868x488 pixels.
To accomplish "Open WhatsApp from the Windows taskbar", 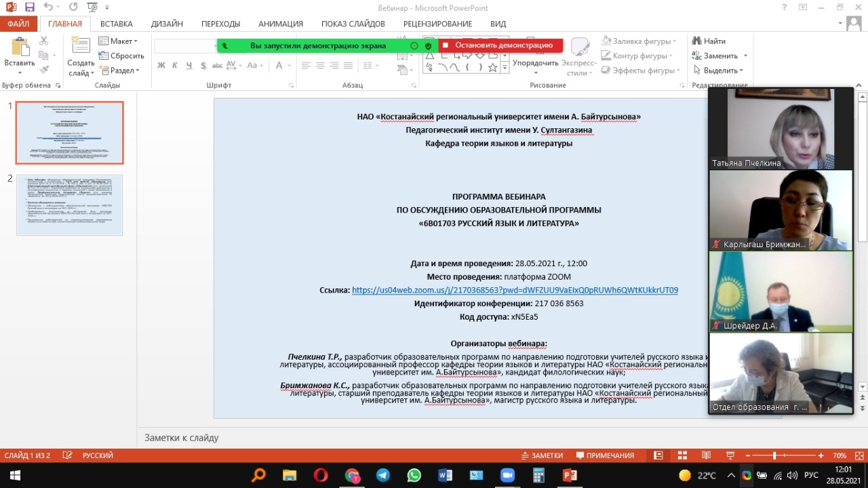I will [x=414, y=475].
